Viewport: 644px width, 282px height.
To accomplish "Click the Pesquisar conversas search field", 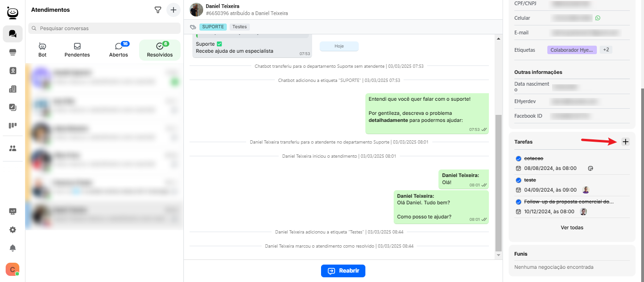I will tap(105, 28).
